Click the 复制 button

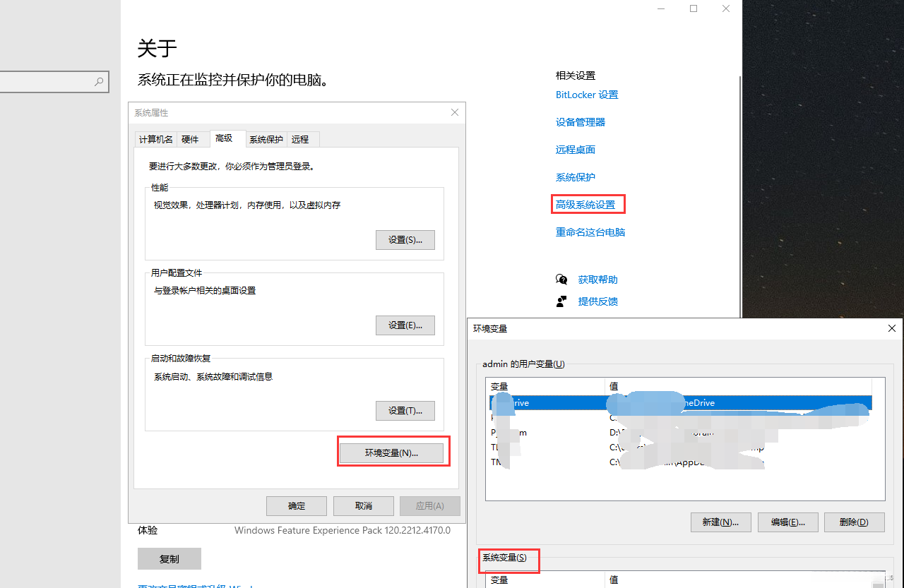click(x=169, y=558)
